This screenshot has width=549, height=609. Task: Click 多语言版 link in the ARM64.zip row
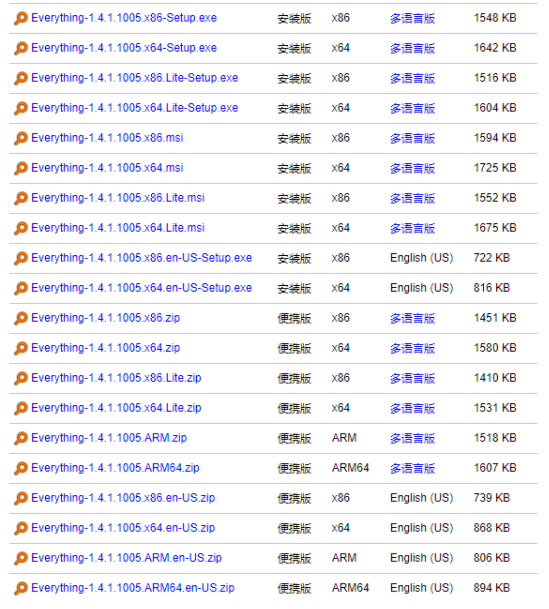412,468
